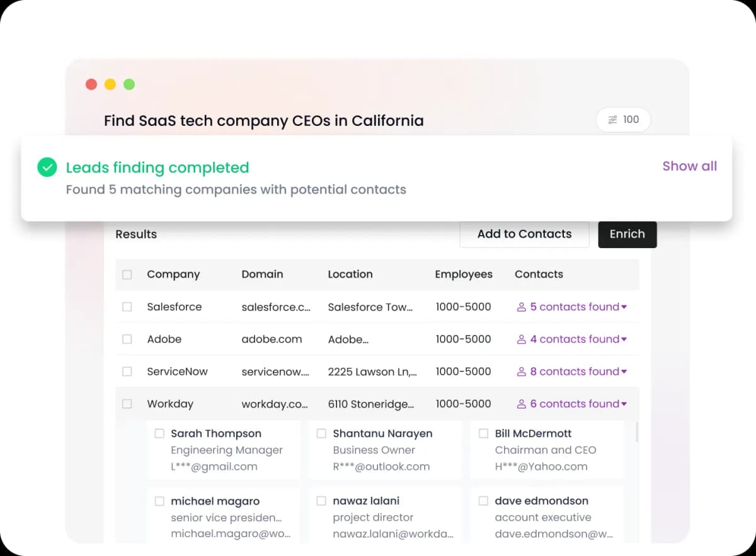Select the Sarah Thompson contact checkbox
The width and height of the screenshot is (756, 556).
(159, 433)
